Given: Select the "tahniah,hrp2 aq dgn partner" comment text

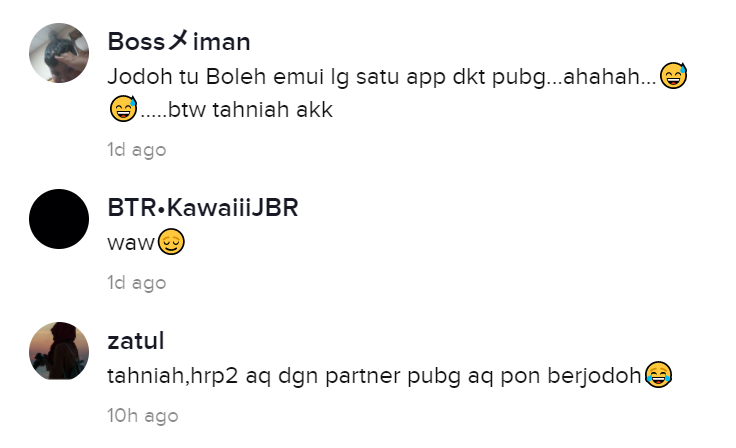Looking at the screenshot, I should point(254,376).
